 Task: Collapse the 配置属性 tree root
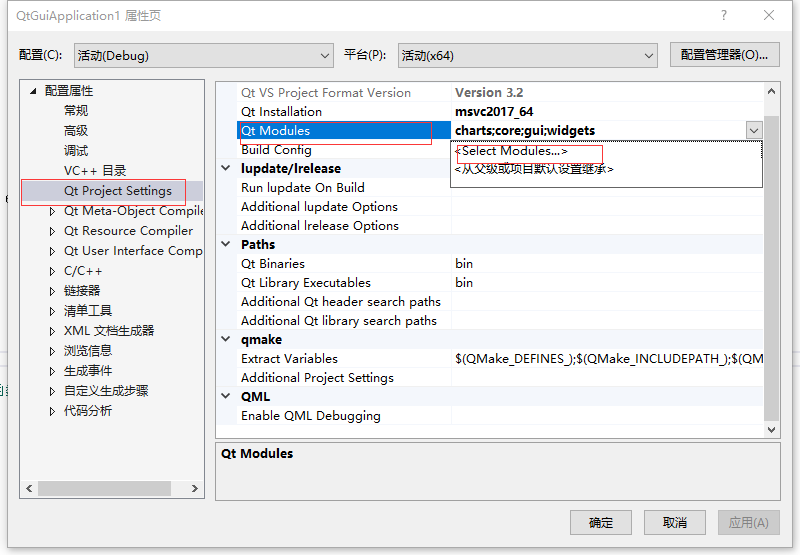33,91
